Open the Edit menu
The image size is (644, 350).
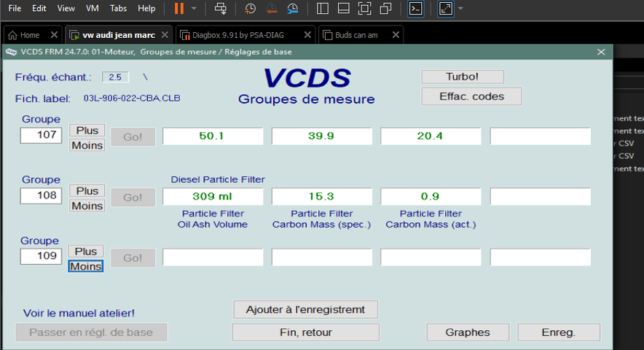click(x=39, y=8)
